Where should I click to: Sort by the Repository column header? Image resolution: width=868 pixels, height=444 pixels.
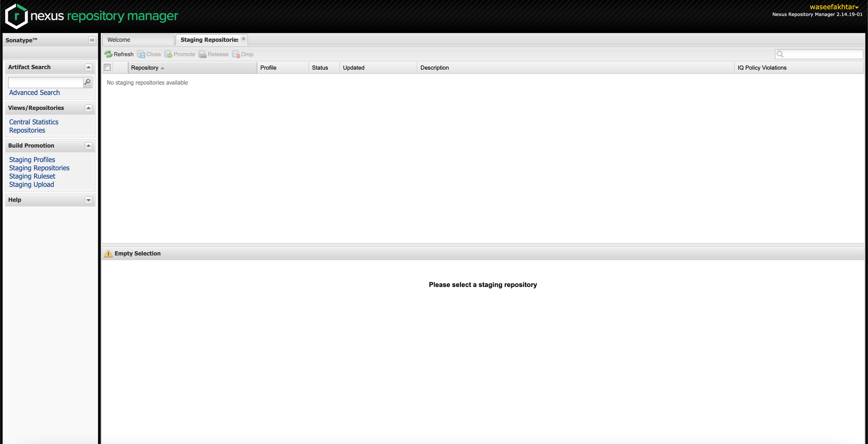coord(193,68)
